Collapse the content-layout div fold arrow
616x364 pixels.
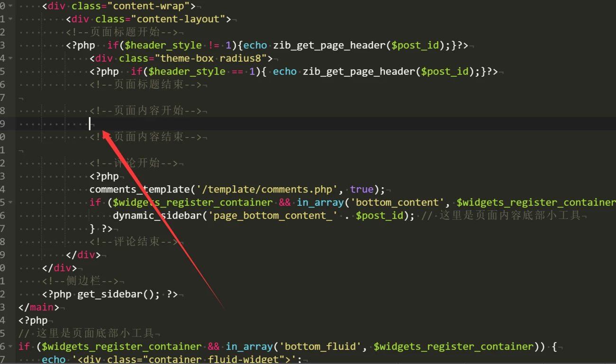[10, 19]
